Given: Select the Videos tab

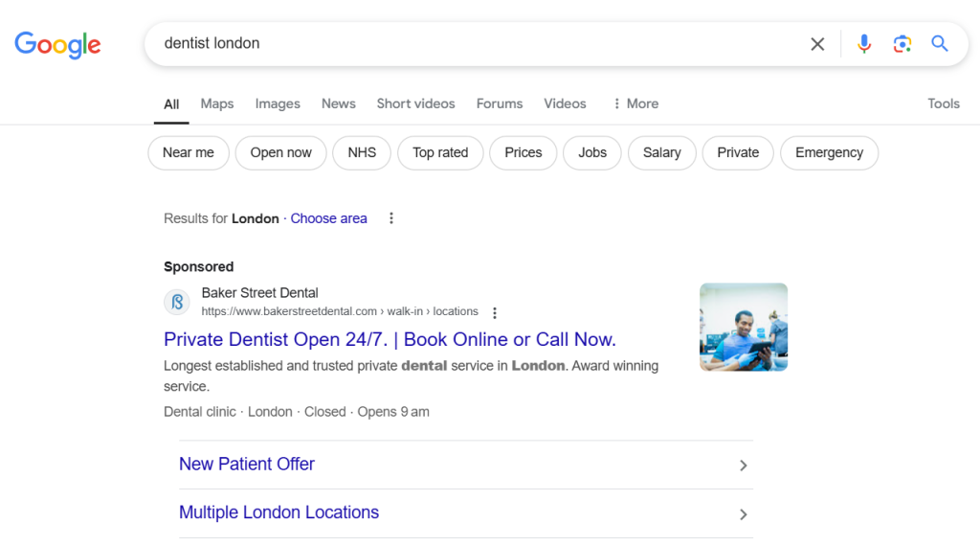Looking at the screenshot, I should click(x=565, y=103).
